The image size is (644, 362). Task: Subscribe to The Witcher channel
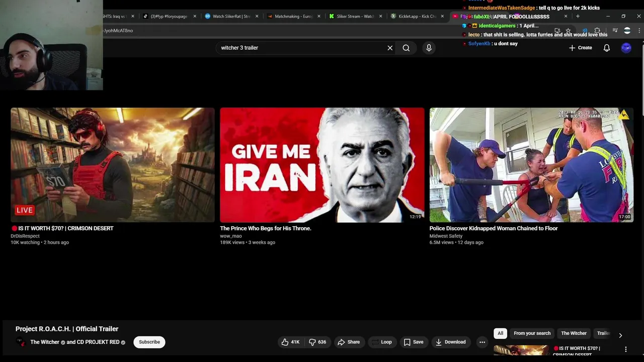coord(149,342)
